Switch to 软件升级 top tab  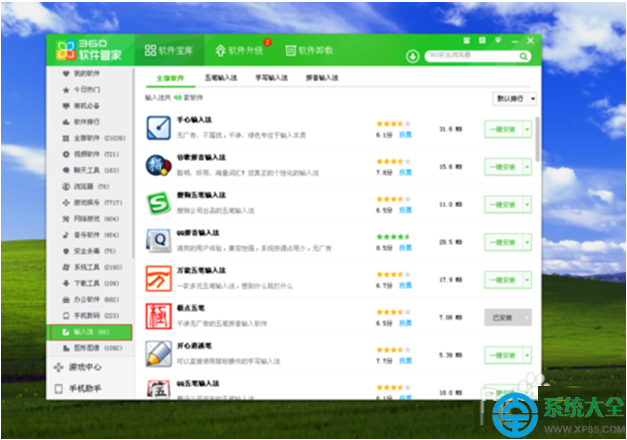pyautogui.click(x=239, y=50)
